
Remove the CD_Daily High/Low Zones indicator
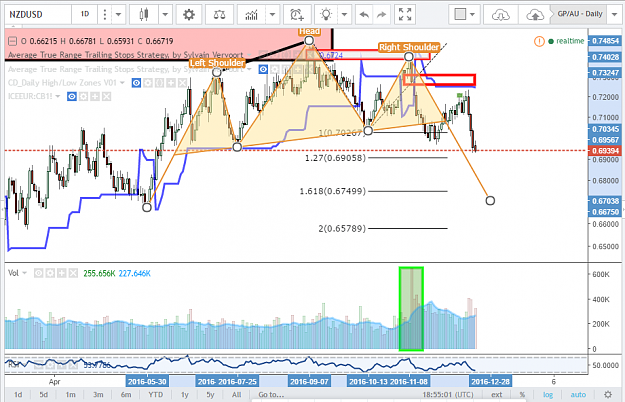(x=183, y=83)
